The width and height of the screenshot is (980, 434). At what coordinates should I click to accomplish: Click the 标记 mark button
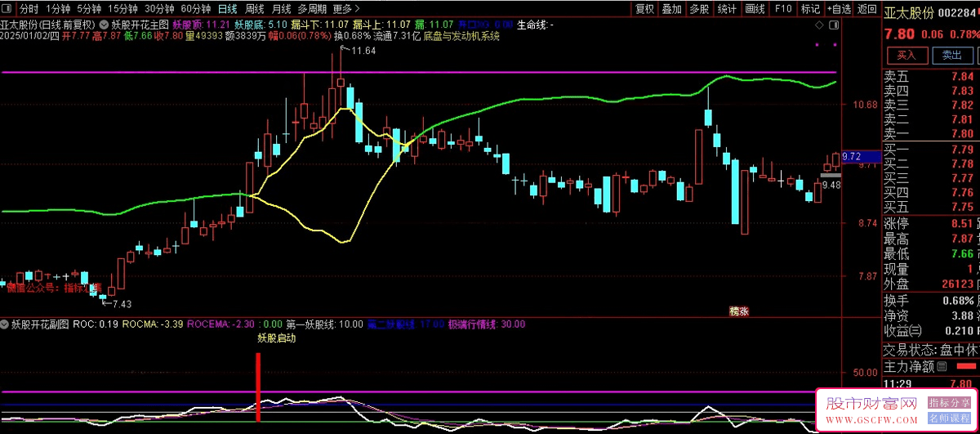coord(809,9)
